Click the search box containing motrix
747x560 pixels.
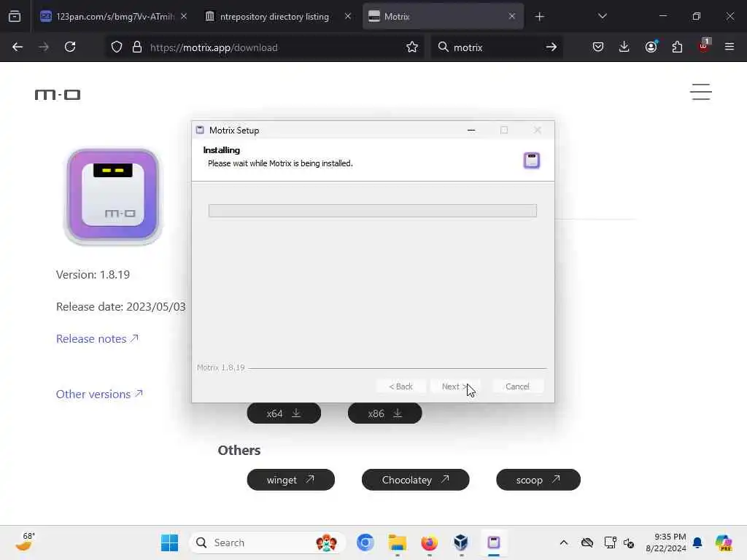[x=495, y=47]
